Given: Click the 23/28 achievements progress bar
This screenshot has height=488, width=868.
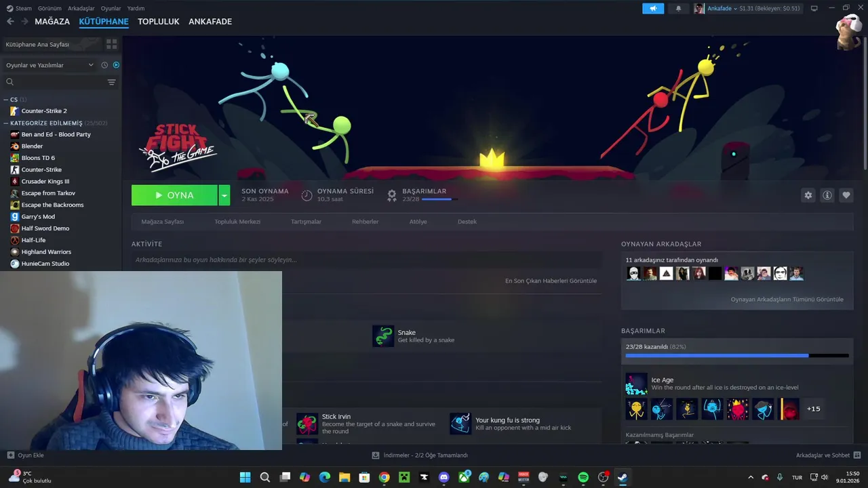Looking at the screenshot, I should 737,355.
